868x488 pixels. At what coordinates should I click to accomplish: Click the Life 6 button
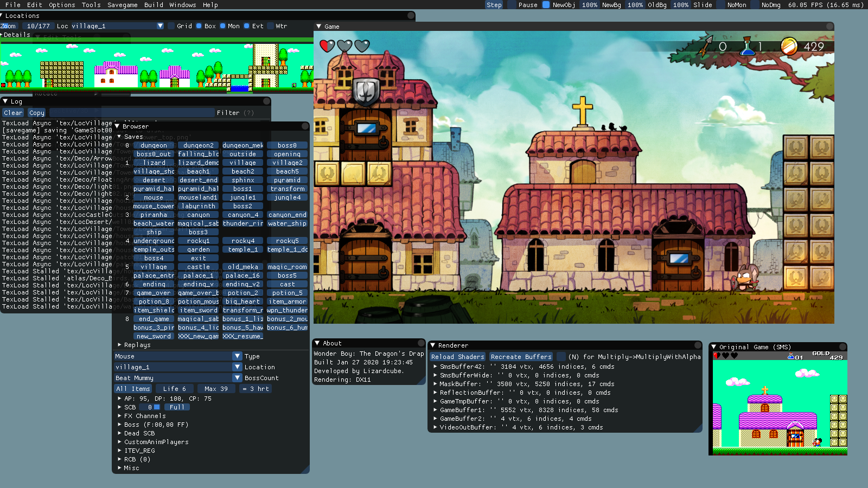175,389
